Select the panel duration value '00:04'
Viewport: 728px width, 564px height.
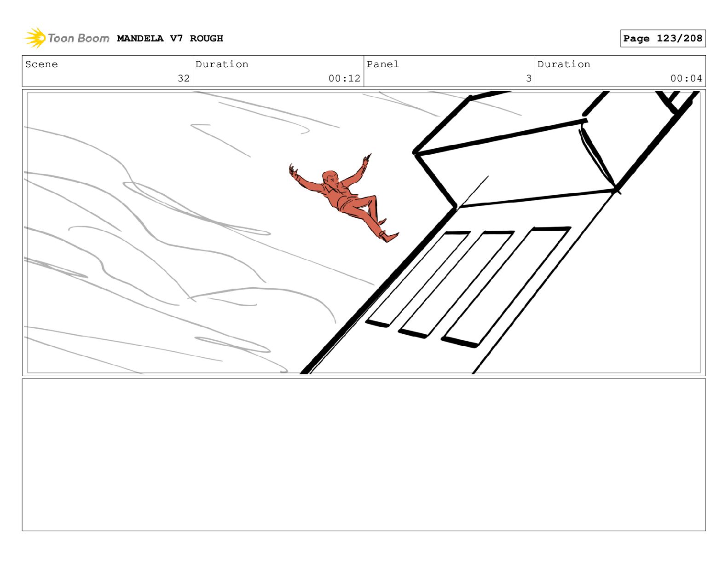pyautogui.click(x=686, y=78)
